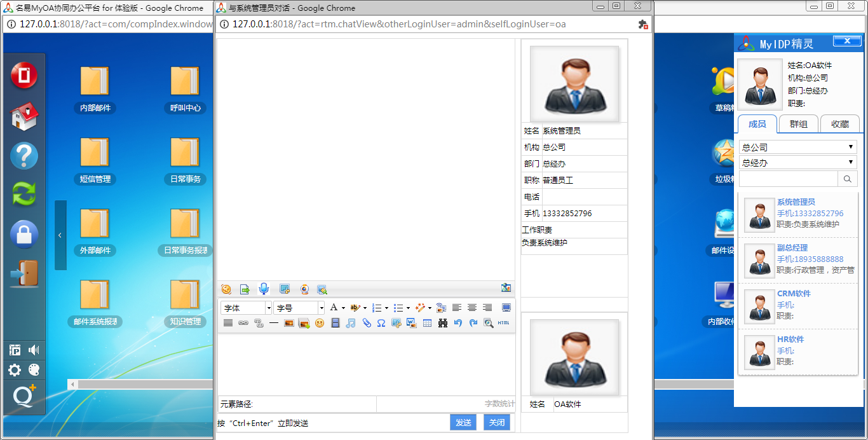Toggle center text alignment

(x=472, y=308)
